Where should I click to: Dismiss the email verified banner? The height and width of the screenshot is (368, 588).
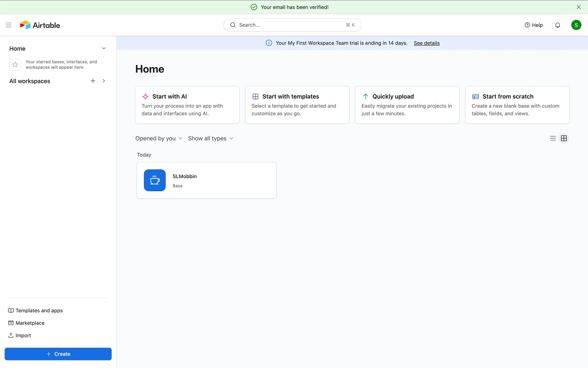click(x=579, y=7)
